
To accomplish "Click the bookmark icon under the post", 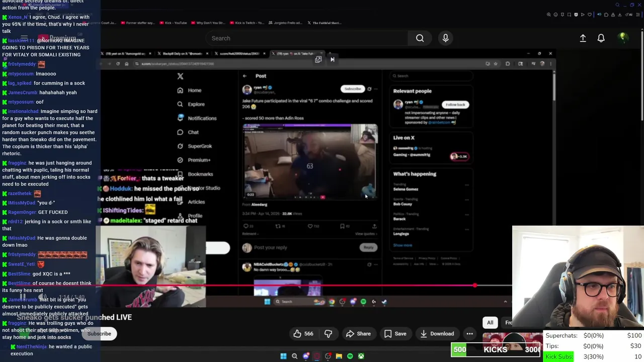I will (342, 226).
